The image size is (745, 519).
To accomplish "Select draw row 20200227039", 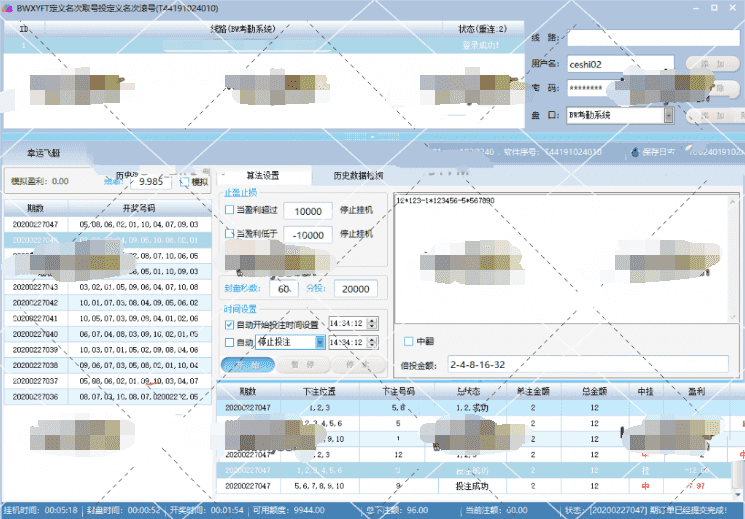I will coord(108,350).
